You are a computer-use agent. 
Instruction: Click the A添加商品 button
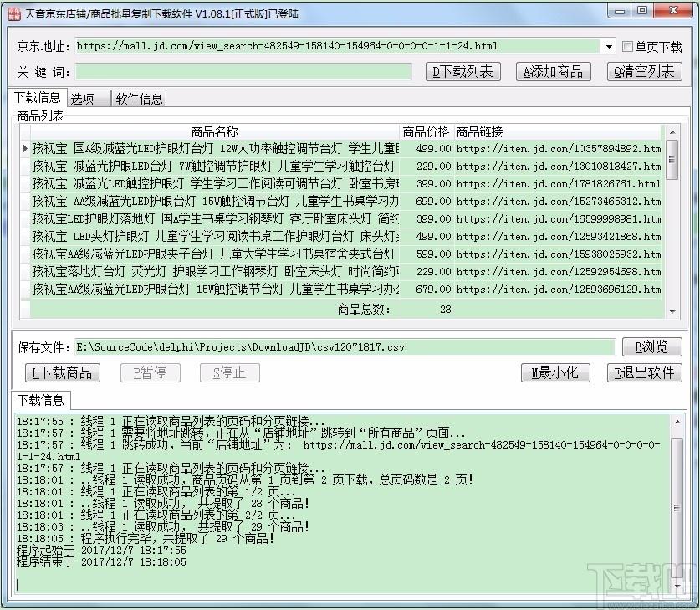pyautogui.click(x=553, y=71)
